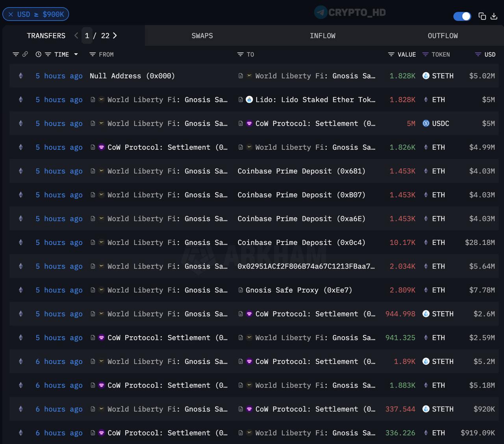Go to the previous transfers page

click(76, 35)
